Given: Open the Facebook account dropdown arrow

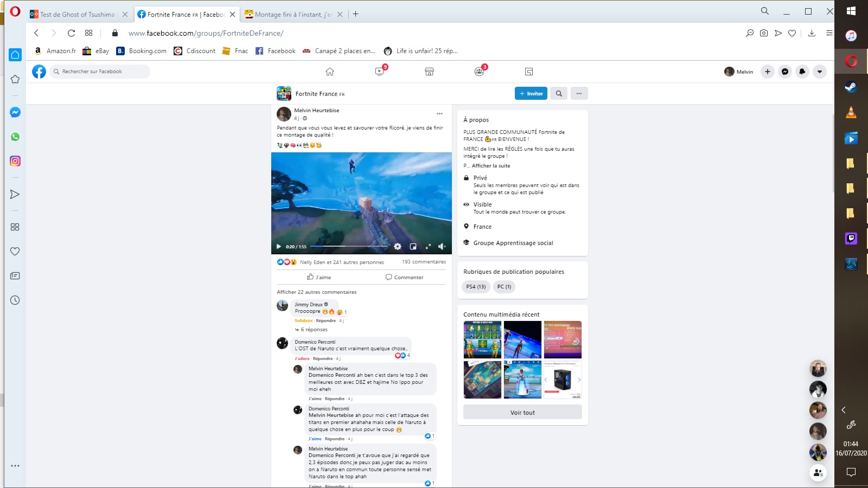Looking at the screenshot, I should pos(820,72).
